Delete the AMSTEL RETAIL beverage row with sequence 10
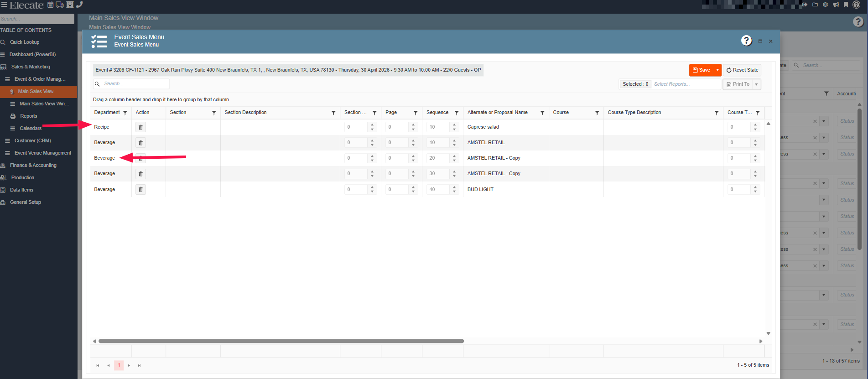 pos(140,143)
